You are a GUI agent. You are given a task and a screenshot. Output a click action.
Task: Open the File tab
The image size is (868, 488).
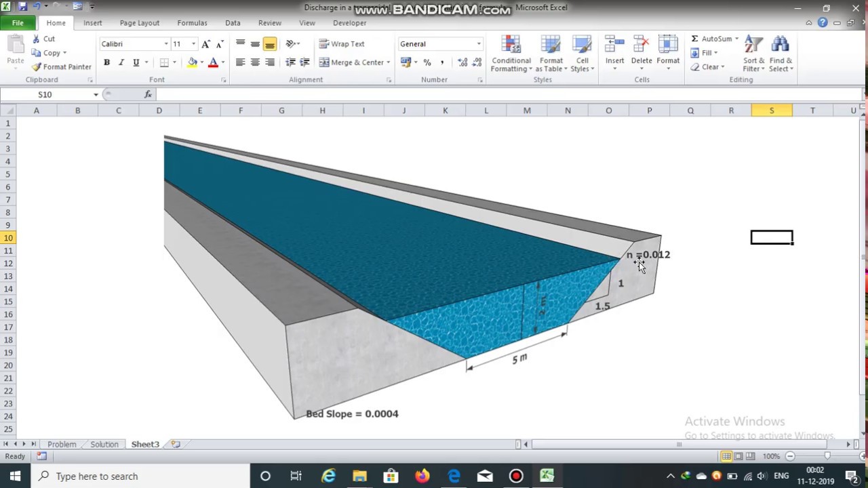click(x=18, y=23)
